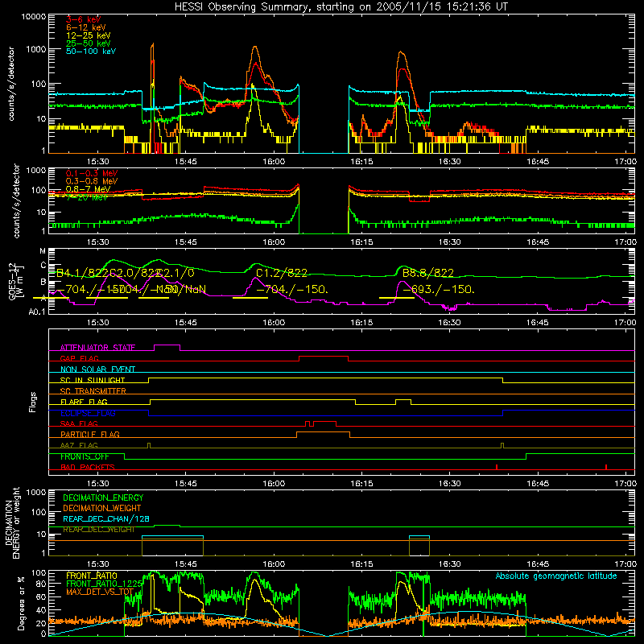Click the Flags panel axis label

(x=33, y=402)
